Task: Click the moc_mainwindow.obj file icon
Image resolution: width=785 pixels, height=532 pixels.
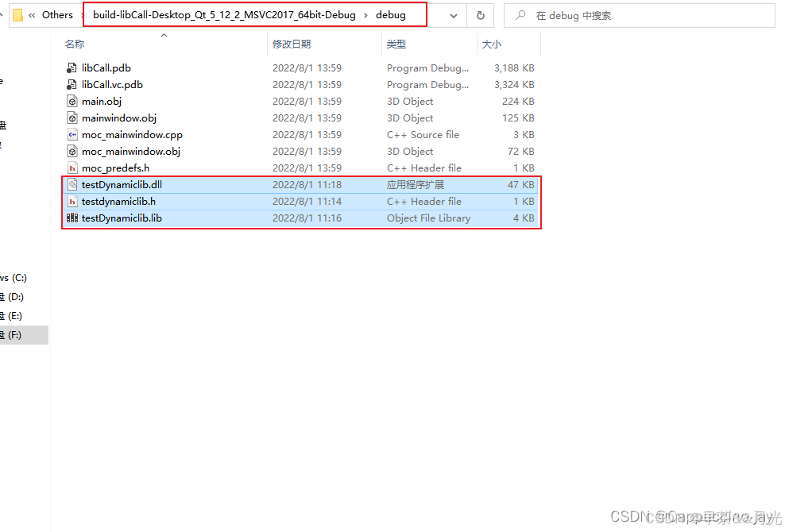Action: point(72,151)
